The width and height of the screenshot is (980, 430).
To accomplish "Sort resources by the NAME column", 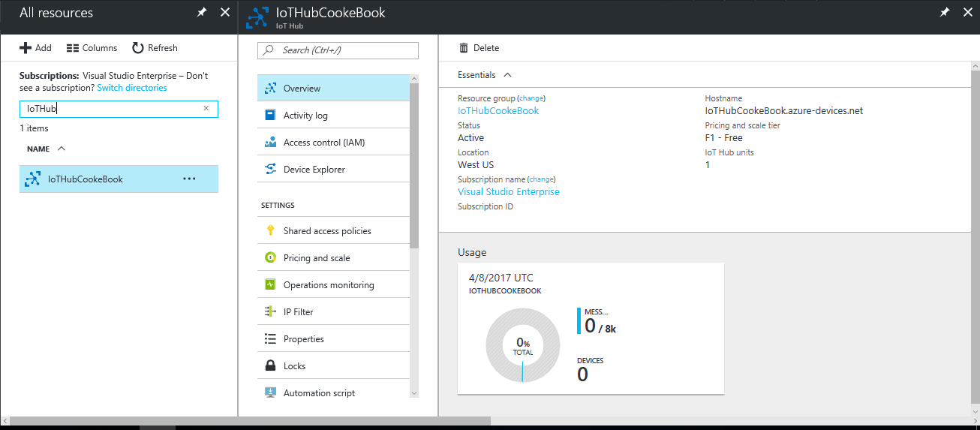I will 38,149.
